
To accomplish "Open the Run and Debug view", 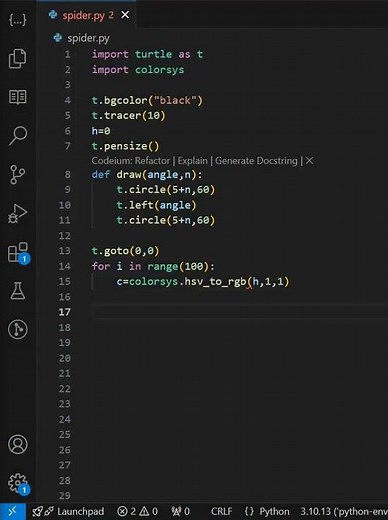I will (17, 213).
